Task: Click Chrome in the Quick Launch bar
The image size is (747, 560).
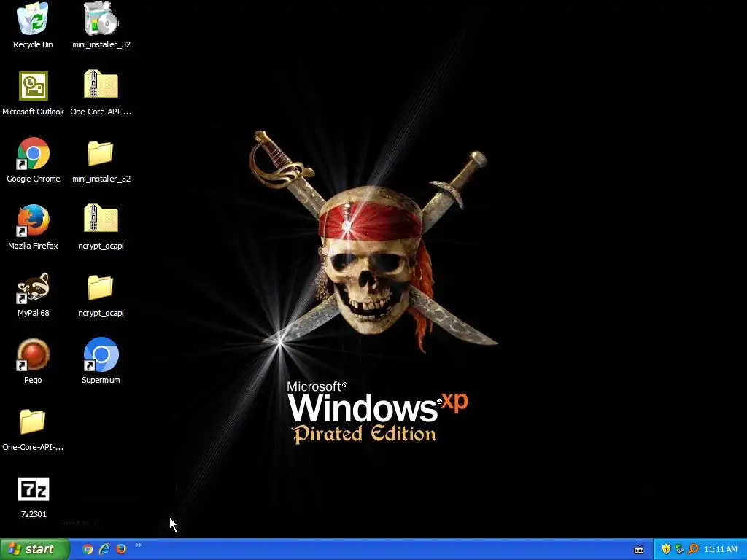Action: click(88, 549)
